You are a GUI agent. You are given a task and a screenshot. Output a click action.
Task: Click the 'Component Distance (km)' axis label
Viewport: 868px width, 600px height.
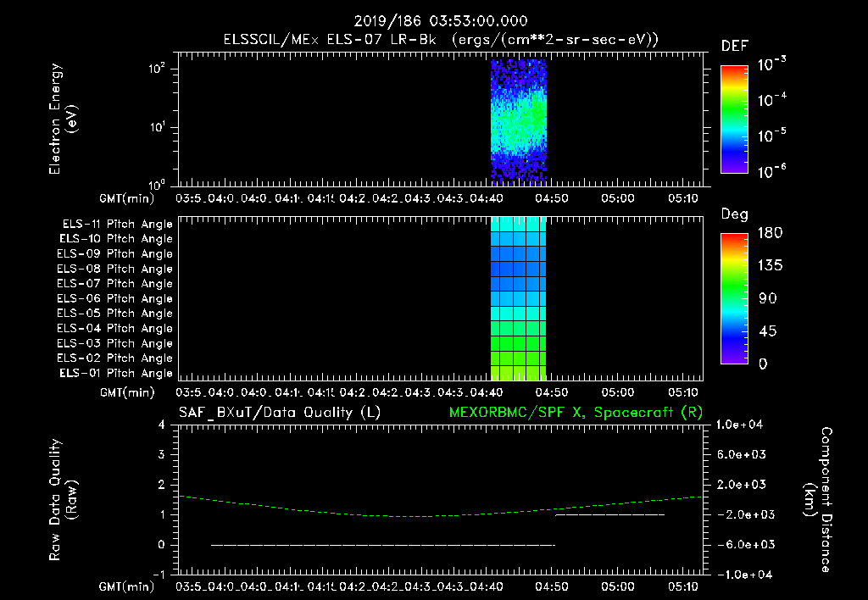818,500
